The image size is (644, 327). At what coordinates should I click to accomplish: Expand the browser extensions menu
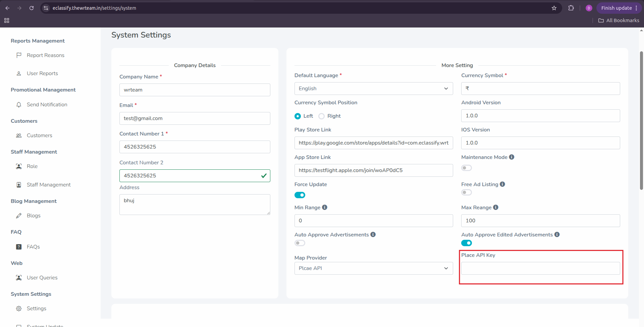[x=571, y=8]
